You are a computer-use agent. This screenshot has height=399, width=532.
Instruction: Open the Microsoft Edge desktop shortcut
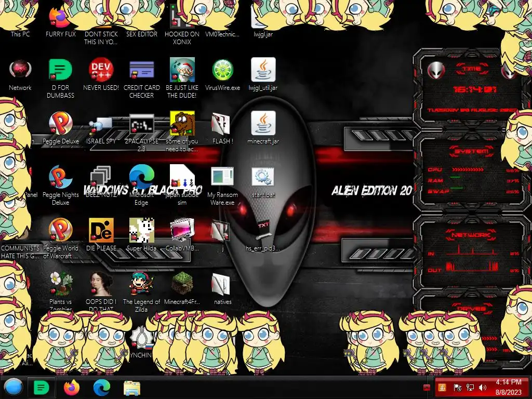pyautogui.click(x=141, y=185)
